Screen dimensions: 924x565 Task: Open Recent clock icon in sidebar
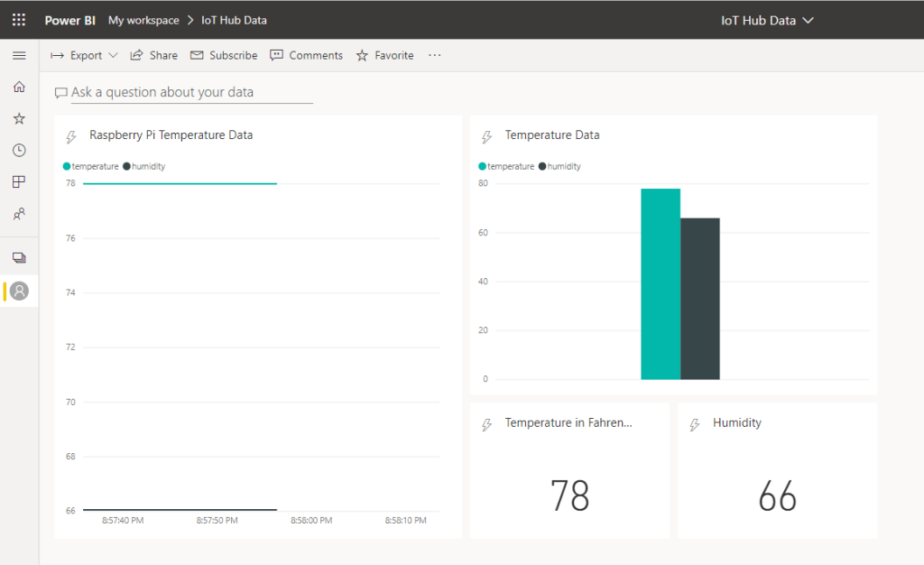19,150
